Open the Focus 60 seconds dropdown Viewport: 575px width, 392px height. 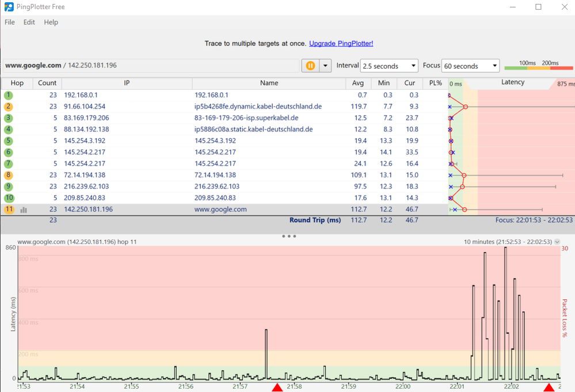[x=470, y=66]
